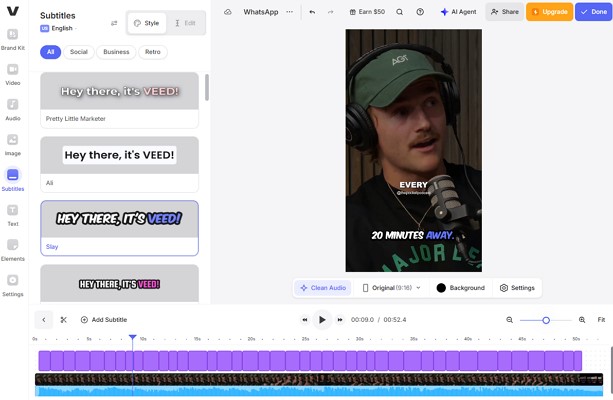Click the blue audio waveform track

click(319, 391)
